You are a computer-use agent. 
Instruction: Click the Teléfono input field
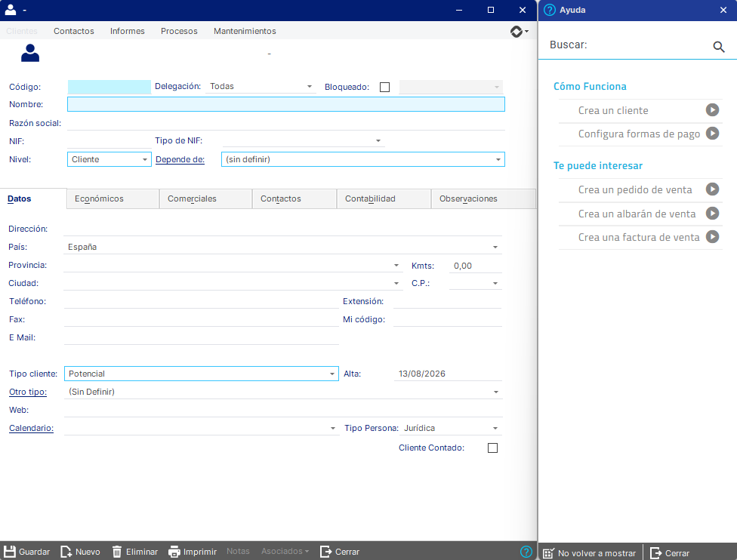(x=201, y=302)
